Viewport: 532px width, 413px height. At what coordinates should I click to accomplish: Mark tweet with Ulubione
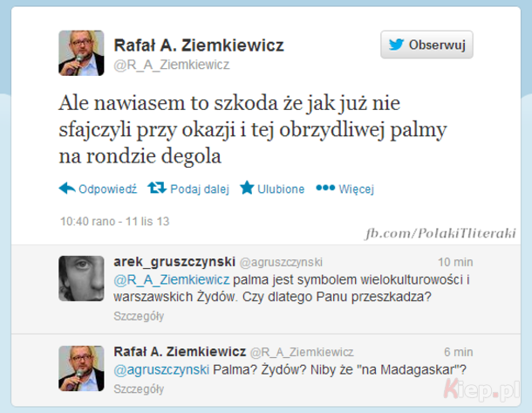point(281,189)
